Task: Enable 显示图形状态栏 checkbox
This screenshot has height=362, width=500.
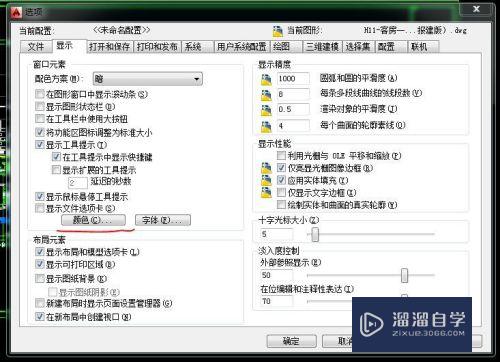Action: pos(40,106)
